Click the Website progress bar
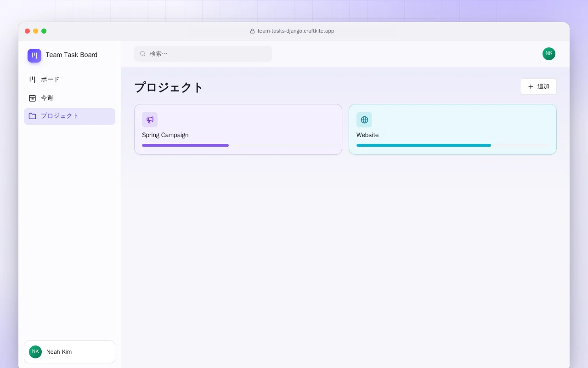This screenshot has width=588, height=368. coord(452,145)
